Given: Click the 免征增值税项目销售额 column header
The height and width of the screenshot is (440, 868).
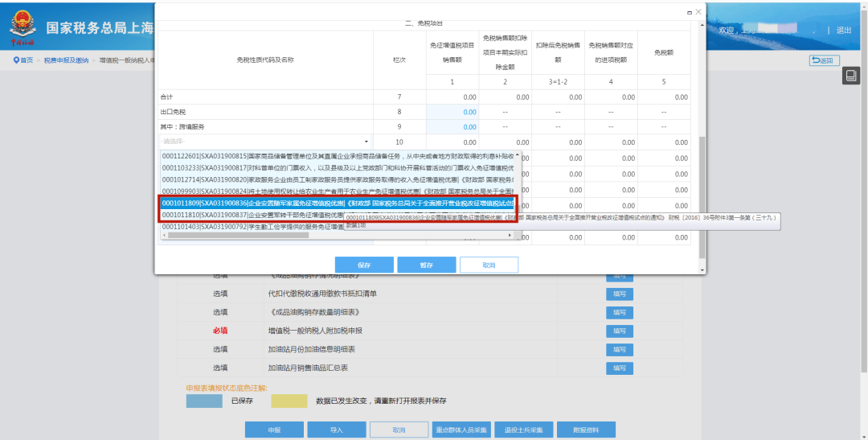Looking at the screenshot, I should point(452,52).
